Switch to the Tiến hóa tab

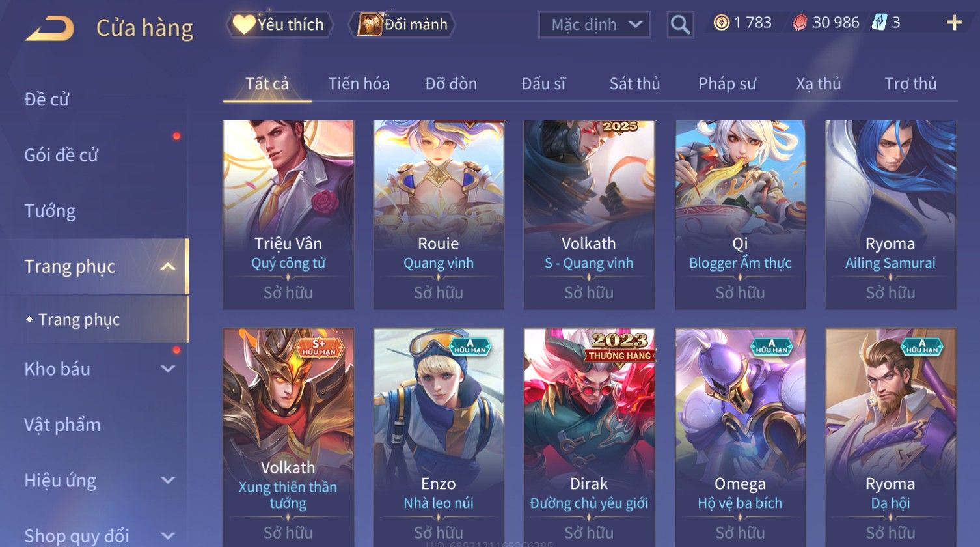(x=359, y=83)
